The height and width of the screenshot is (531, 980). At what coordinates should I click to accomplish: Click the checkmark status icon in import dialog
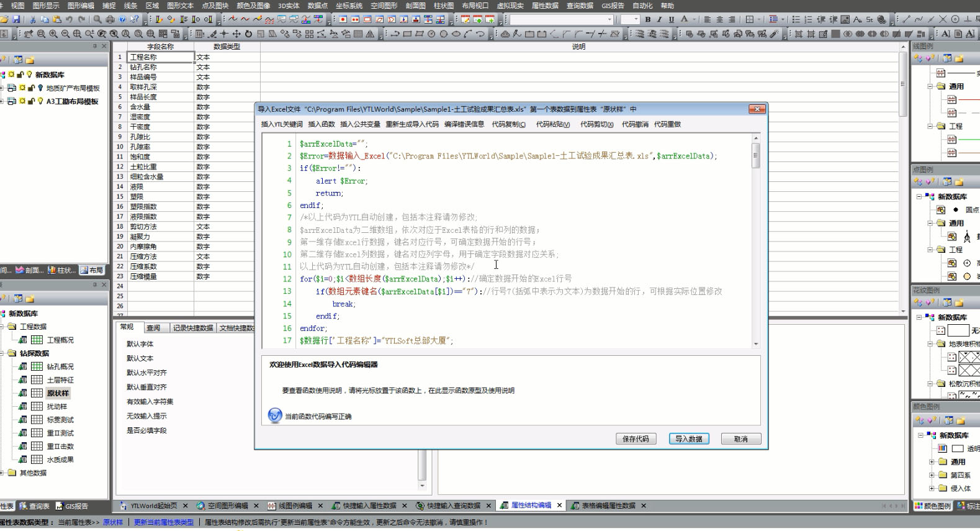275,415
